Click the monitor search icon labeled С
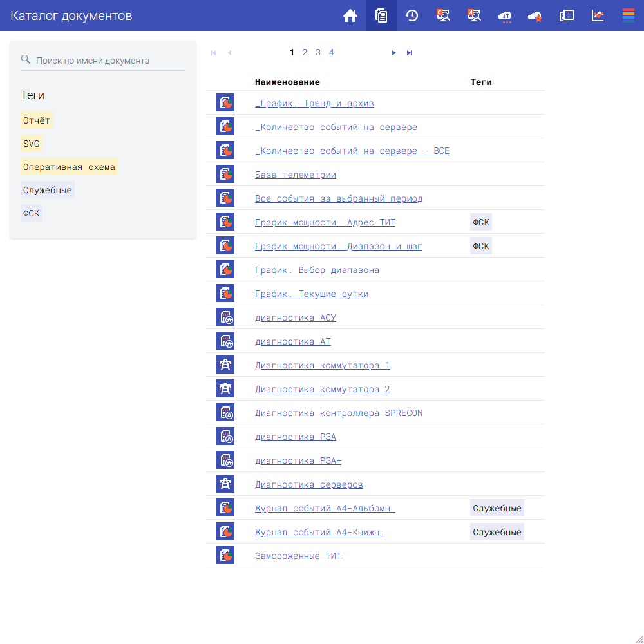 click(443, 15)
